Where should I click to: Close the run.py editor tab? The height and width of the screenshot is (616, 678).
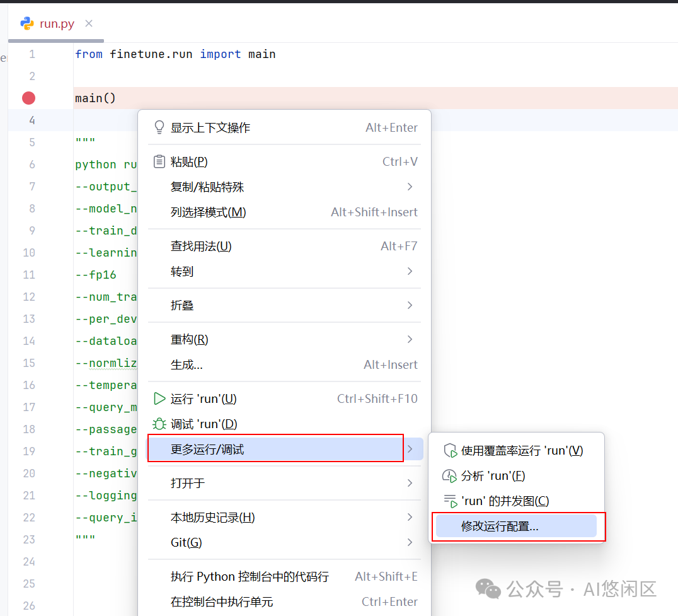pos(89,23)
